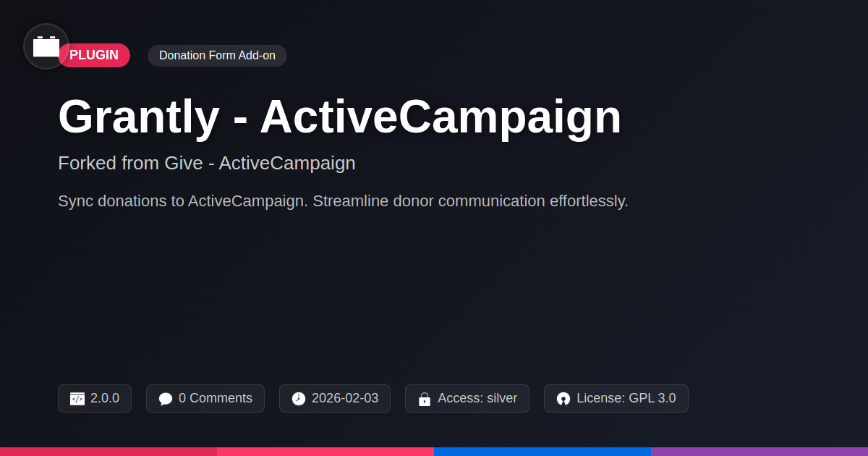Image resolution: width=868 pixels, height=456 pixels.
Task: Click the comments speech bubble icon
Action: (x=166, y=399)
